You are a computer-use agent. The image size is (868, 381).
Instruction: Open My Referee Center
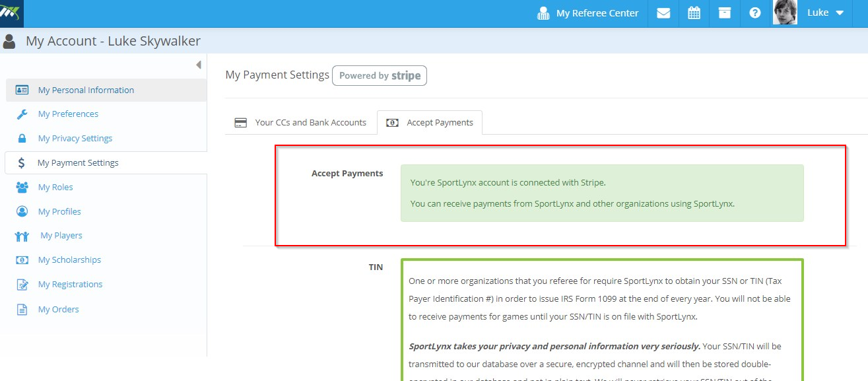coord(588,13)
